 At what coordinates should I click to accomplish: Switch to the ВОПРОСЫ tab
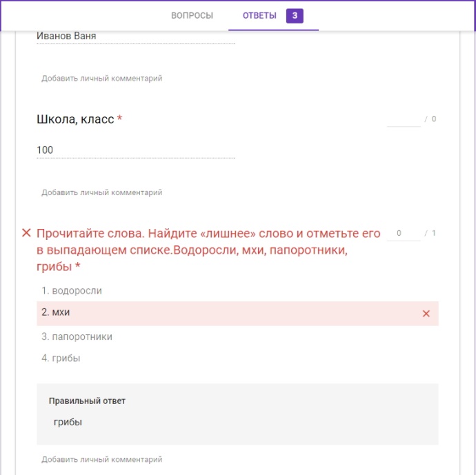pos(192,15)
